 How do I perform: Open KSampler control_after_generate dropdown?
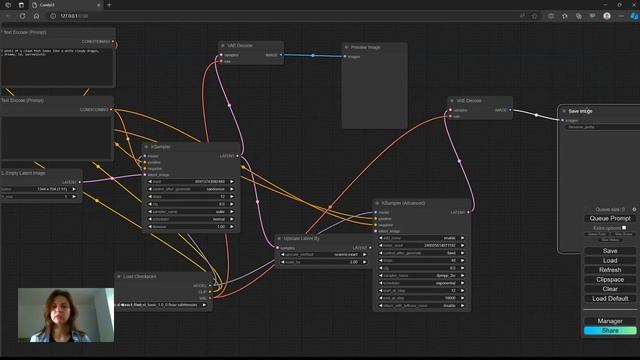191,189
